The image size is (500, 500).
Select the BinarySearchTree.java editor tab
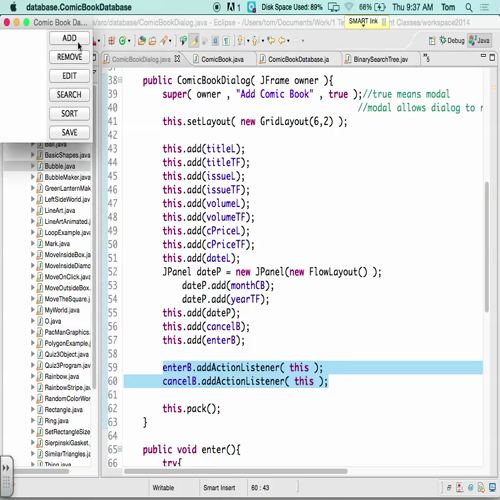click(380, 59)
